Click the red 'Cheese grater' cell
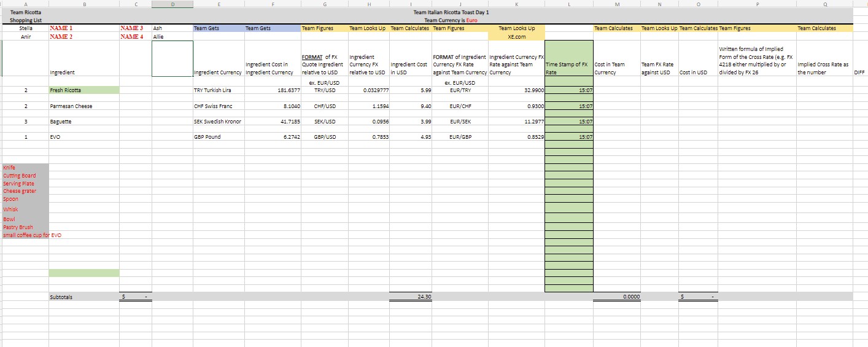Viewport: 868px width, 347px height. point(26,191)
